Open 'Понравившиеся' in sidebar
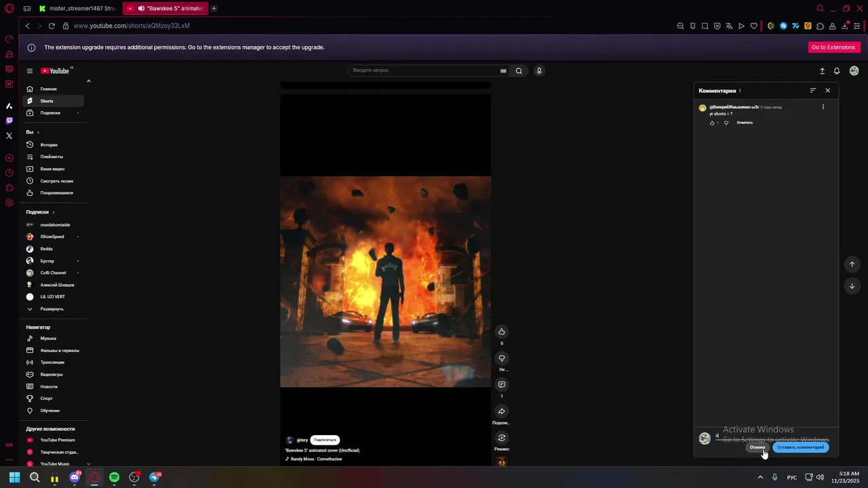This screenshot has width=868, height=488. click(53, 193)
